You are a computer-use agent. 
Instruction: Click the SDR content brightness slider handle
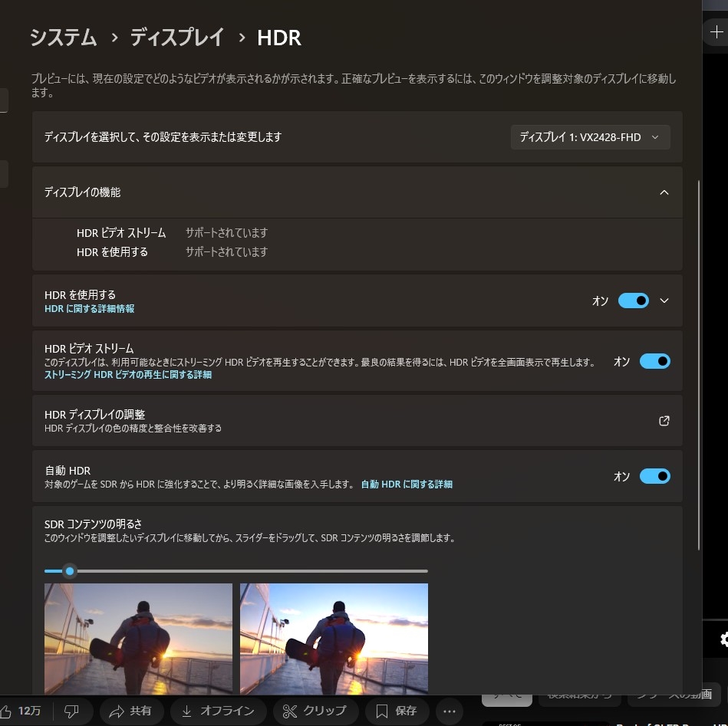coord(70,571)
